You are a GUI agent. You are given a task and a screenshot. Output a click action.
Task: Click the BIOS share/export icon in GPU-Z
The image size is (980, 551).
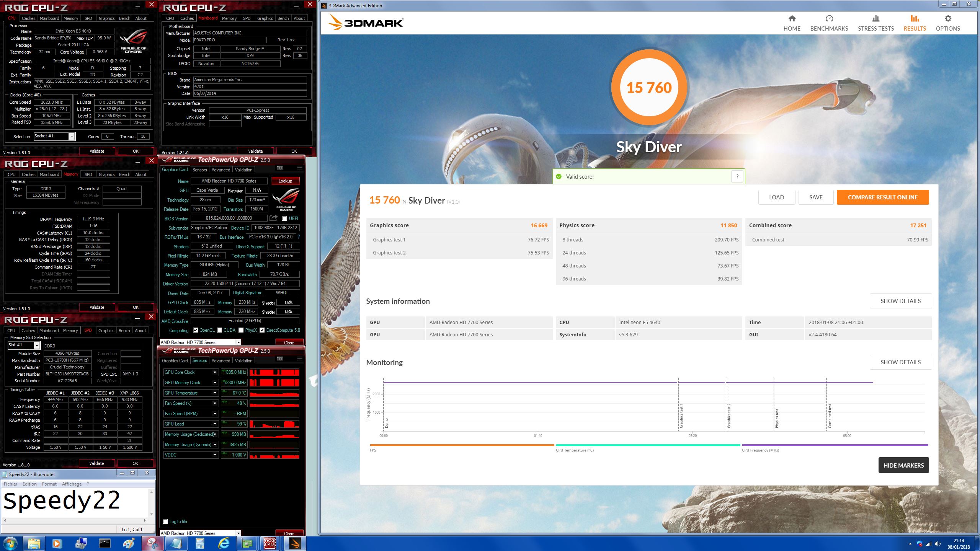click(273, 218)
